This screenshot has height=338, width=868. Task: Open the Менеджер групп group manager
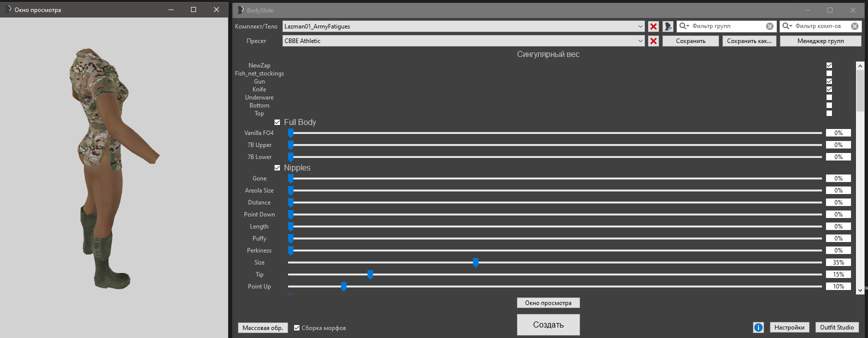pyautogui.click(x=820, y=41)
